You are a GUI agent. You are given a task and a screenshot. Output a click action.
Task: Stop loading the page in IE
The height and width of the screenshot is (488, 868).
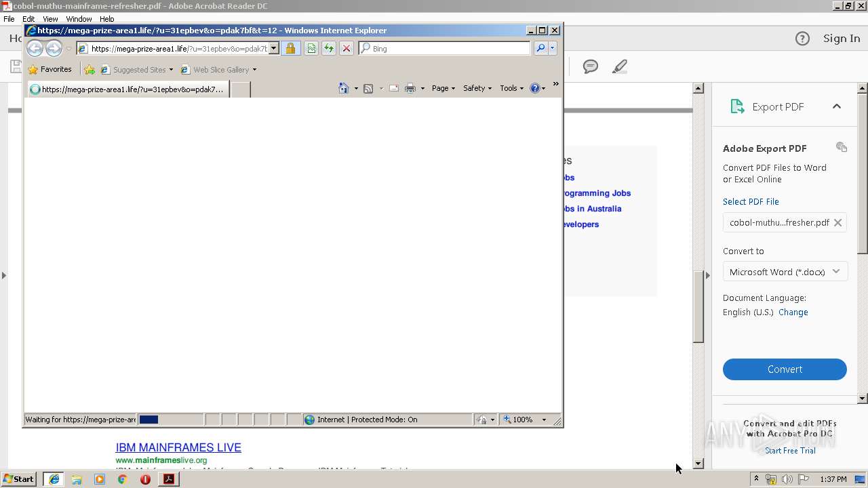pyautogui.click(x=347, y=49)
